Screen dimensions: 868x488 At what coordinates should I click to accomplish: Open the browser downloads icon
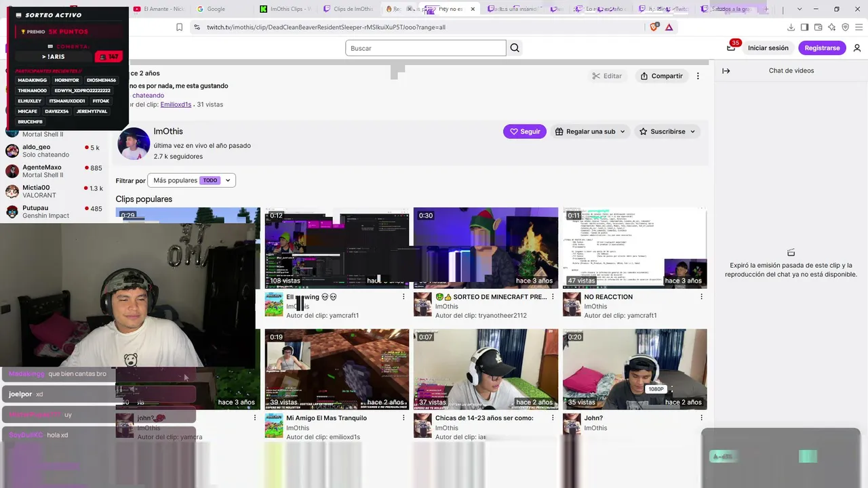[x=791, y=27]
